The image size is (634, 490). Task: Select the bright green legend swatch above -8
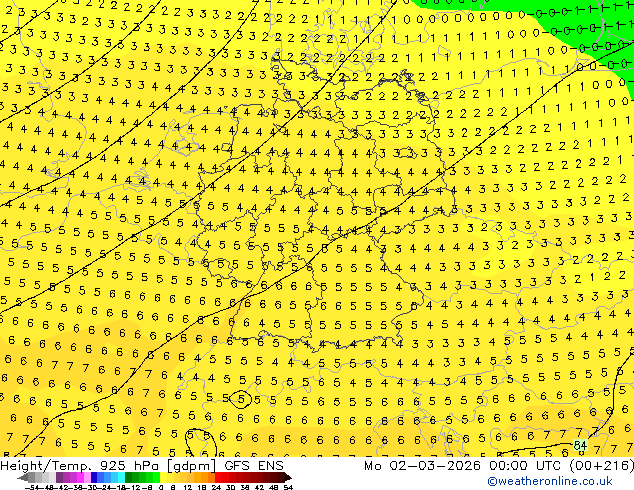pos(156,477)
